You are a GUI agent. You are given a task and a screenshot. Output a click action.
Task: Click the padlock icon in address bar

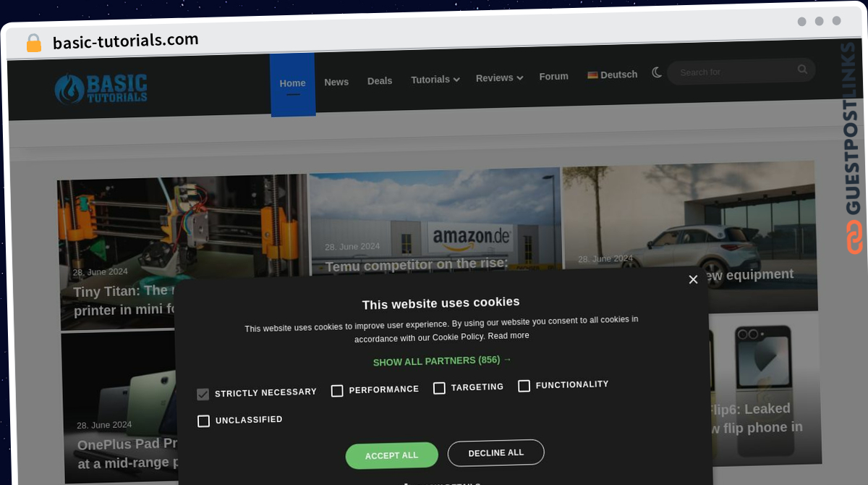click(x=34, y=43)
